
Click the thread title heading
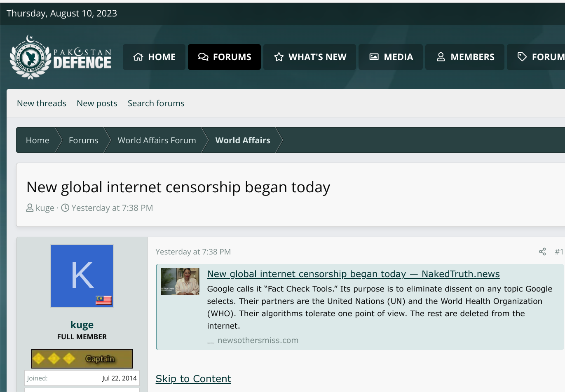pos(178,187)
